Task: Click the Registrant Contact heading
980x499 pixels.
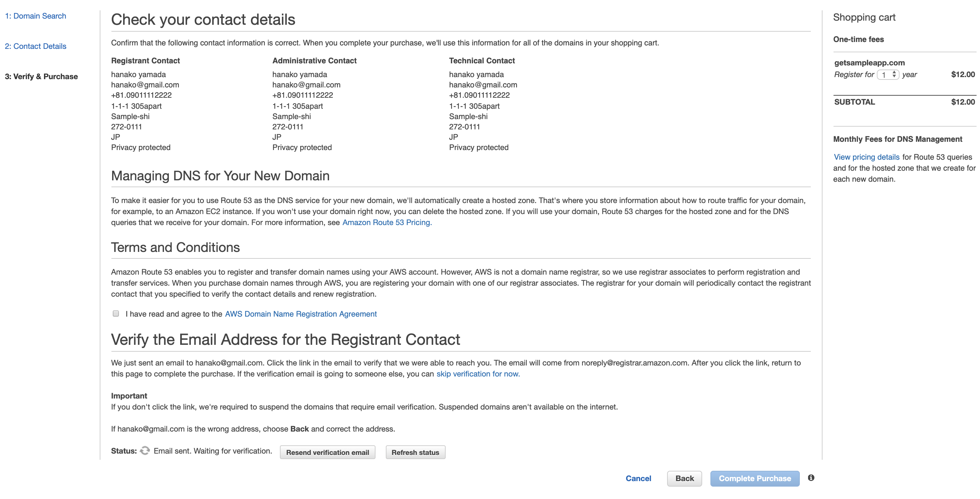Action: click(x=145, y=61)
